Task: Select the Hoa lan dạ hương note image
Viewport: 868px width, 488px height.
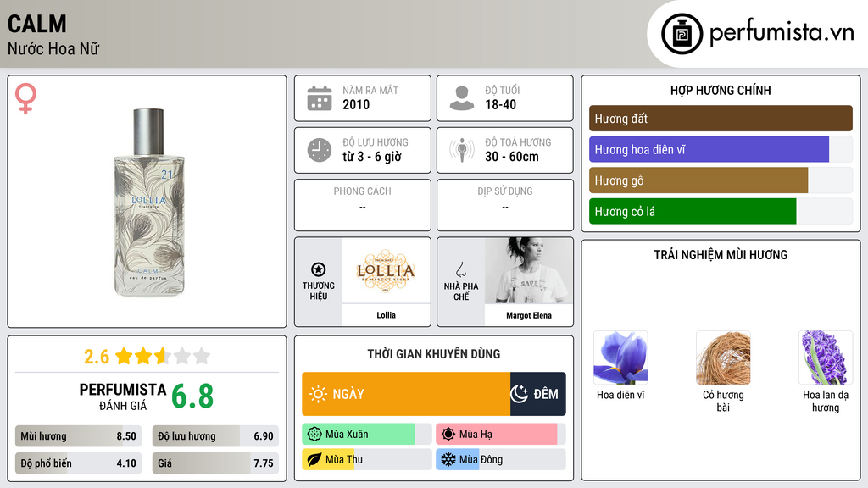Action: pyautogui.click(x=826, y=358)
